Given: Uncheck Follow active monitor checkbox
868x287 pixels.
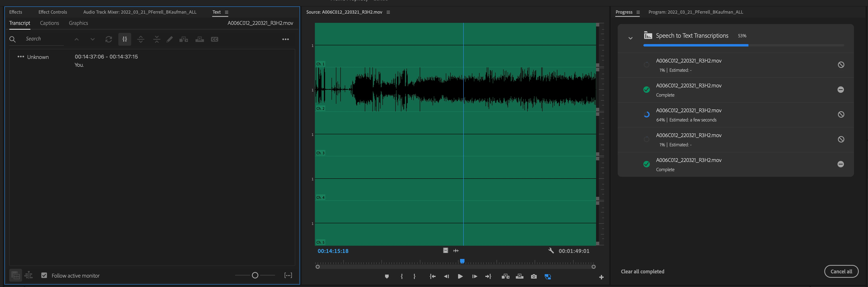Looking at the screenshot, I should click(x=44, y=275).
